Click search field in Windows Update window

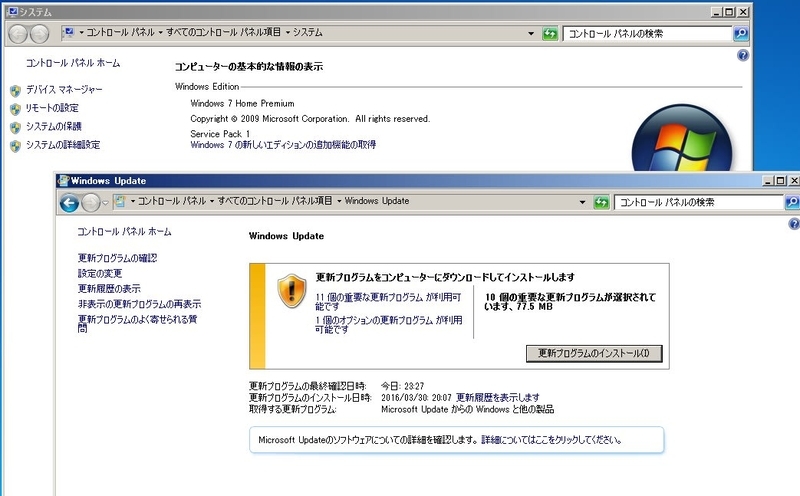[x=699, y=203]
